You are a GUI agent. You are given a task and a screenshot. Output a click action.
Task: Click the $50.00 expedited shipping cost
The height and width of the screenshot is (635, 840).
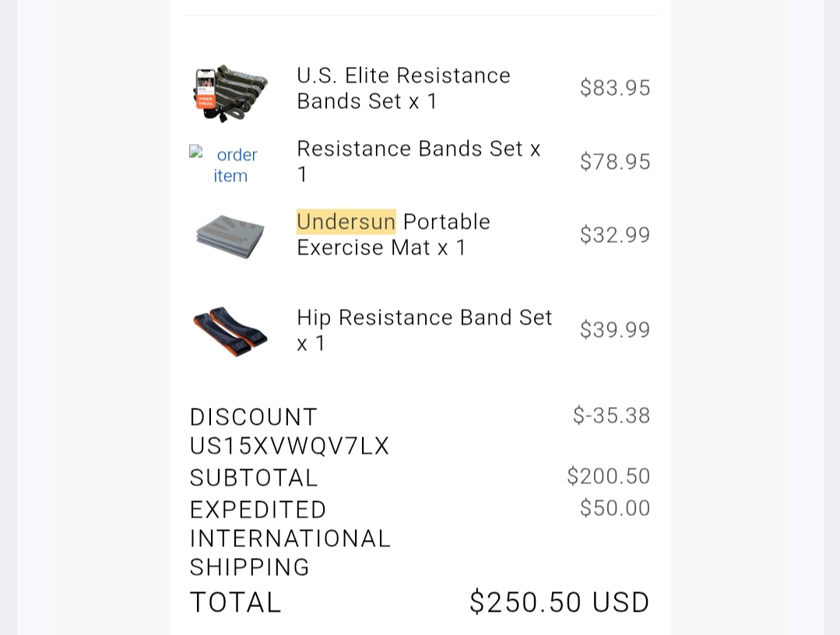615,508
